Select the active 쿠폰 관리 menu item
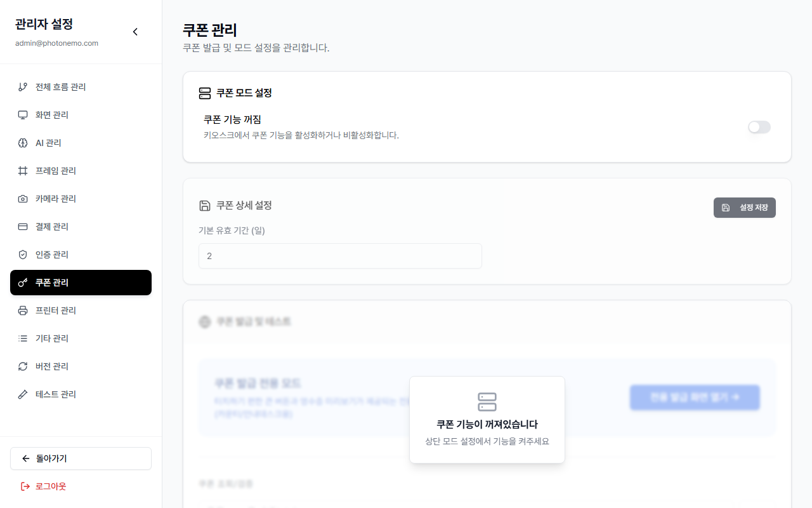 click(x=81, y=283)
